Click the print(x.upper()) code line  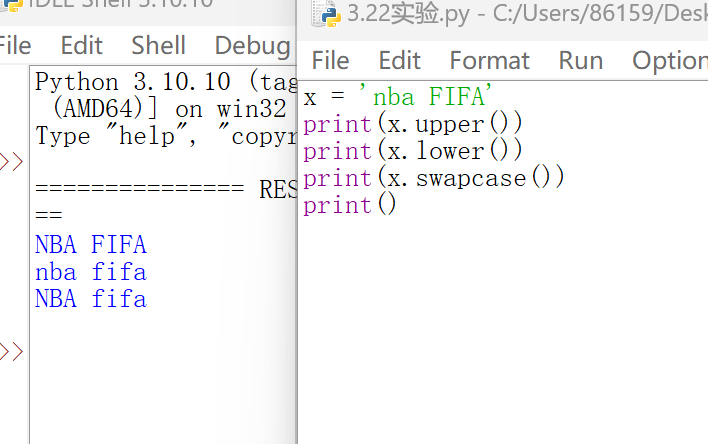(412, 125)
